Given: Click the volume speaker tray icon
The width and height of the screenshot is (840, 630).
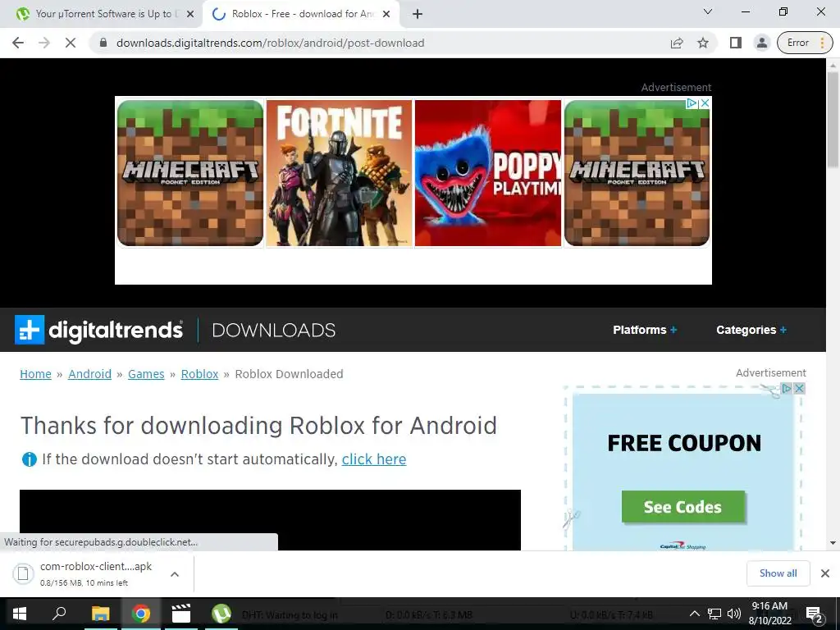Looking at the screenshot, I should point(734,614).
